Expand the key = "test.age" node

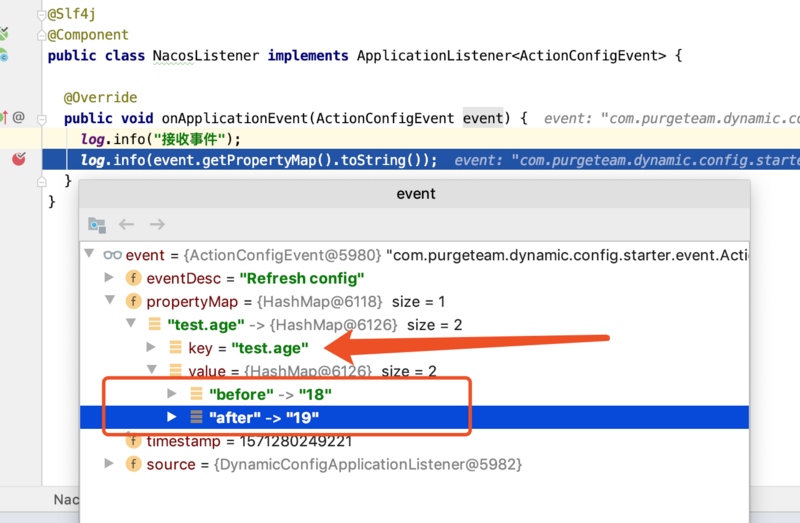pos(151,347)
